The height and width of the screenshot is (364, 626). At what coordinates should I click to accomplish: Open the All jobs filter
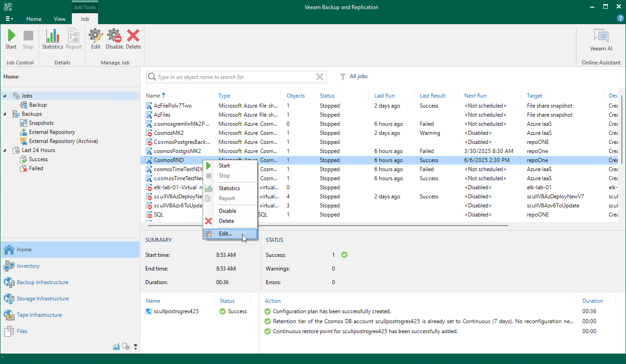[x=354, y=77]
